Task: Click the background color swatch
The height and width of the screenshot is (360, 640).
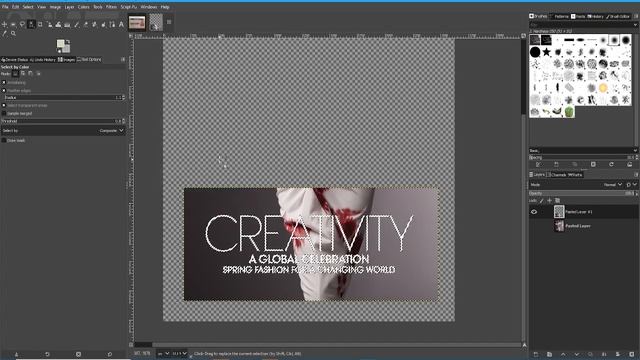Action: pos(66,49)
